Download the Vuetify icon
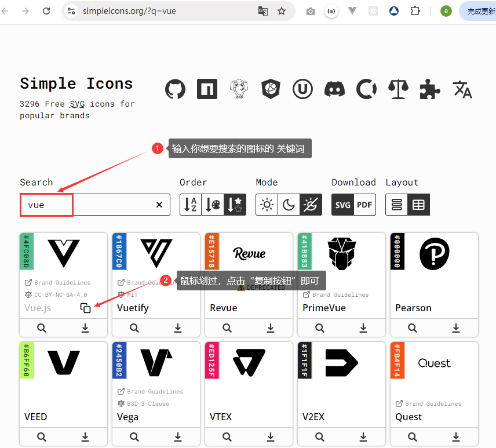 pos(178,328)
